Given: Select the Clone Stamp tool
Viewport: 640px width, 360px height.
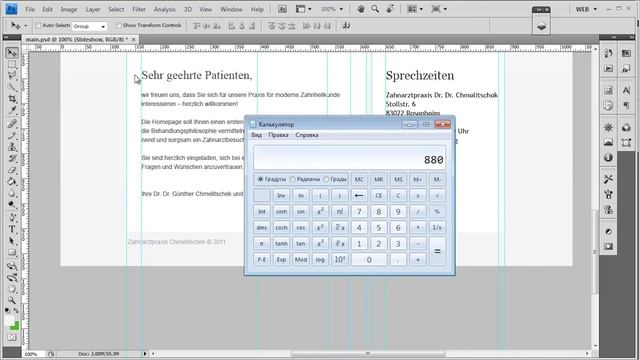Looking at the screenshot, I should pyautogui.click(x=12, y=147).
